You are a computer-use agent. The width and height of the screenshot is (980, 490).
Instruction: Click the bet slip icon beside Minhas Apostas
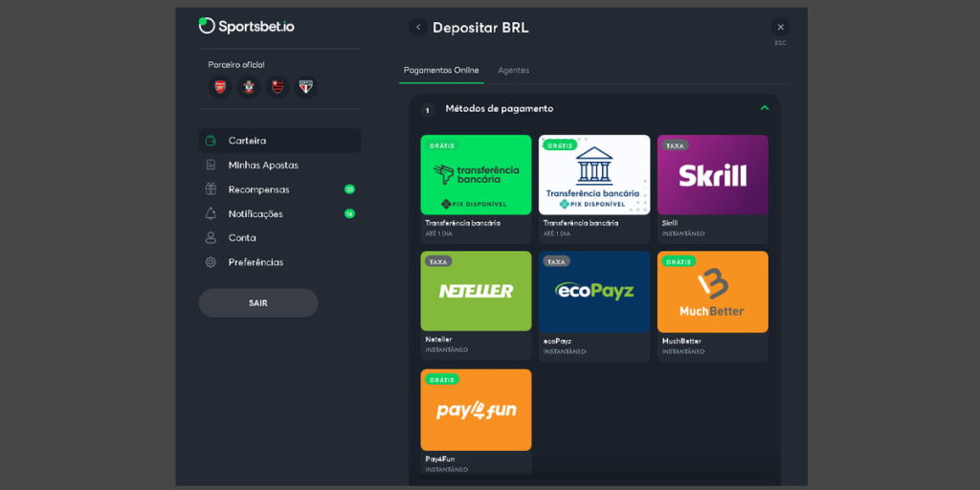[x=211, y=165]
